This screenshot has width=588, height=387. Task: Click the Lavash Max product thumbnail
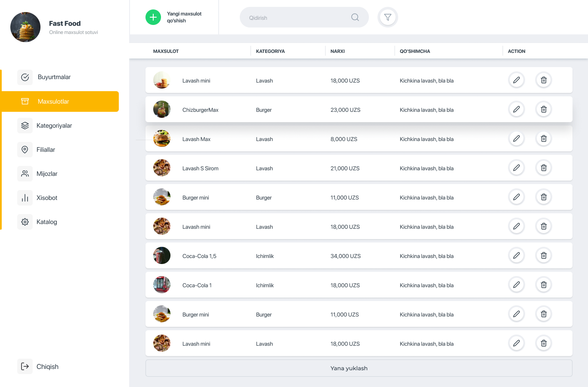[x=162, y=138]
